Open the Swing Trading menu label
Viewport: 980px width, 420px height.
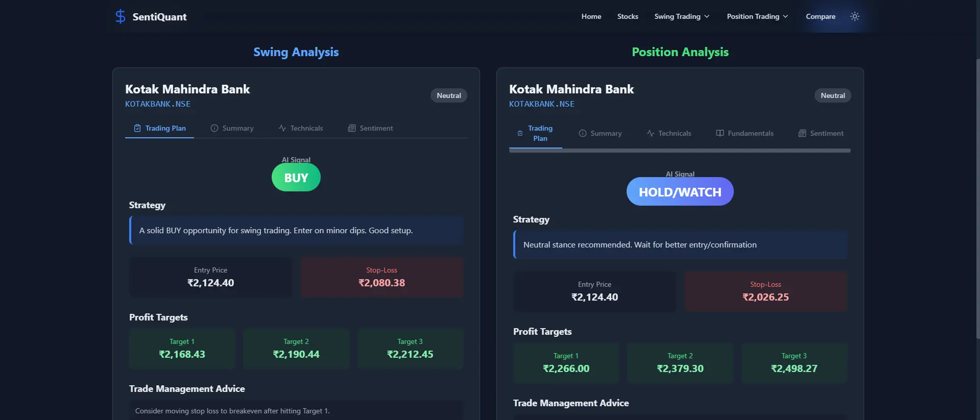point(677,16)
